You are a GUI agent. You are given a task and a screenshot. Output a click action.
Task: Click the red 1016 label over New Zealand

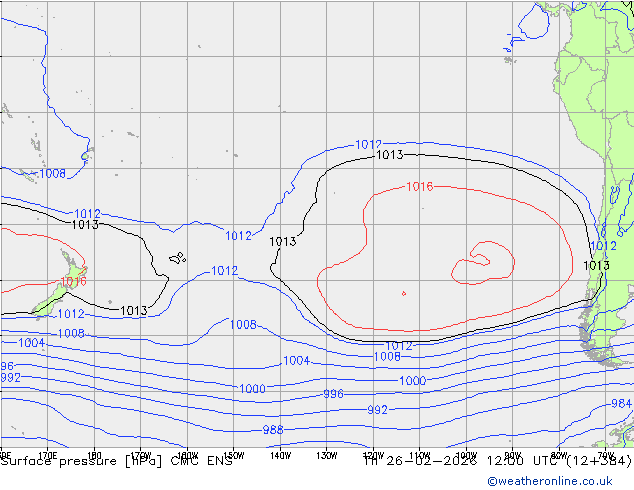coord(73,281)
